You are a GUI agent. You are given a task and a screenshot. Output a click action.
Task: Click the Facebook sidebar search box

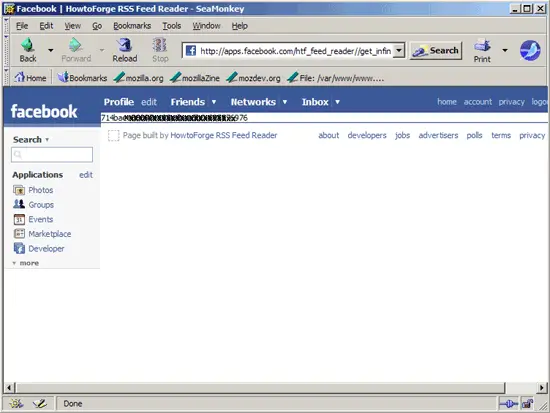(52, 155)
